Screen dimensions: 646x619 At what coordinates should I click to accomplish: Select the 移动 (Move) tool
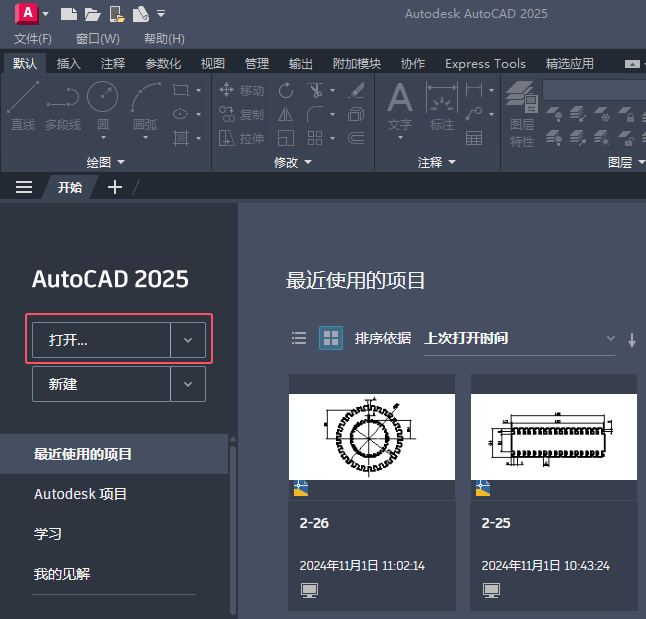point(241,90)
